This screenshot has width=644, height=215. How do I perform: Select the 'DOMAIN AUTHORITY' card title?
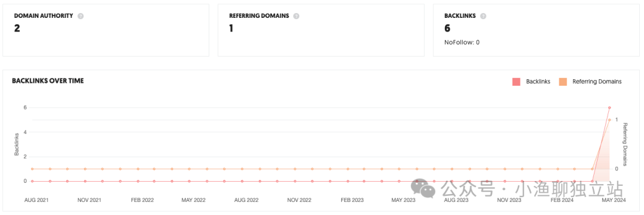tap(44, 16)
